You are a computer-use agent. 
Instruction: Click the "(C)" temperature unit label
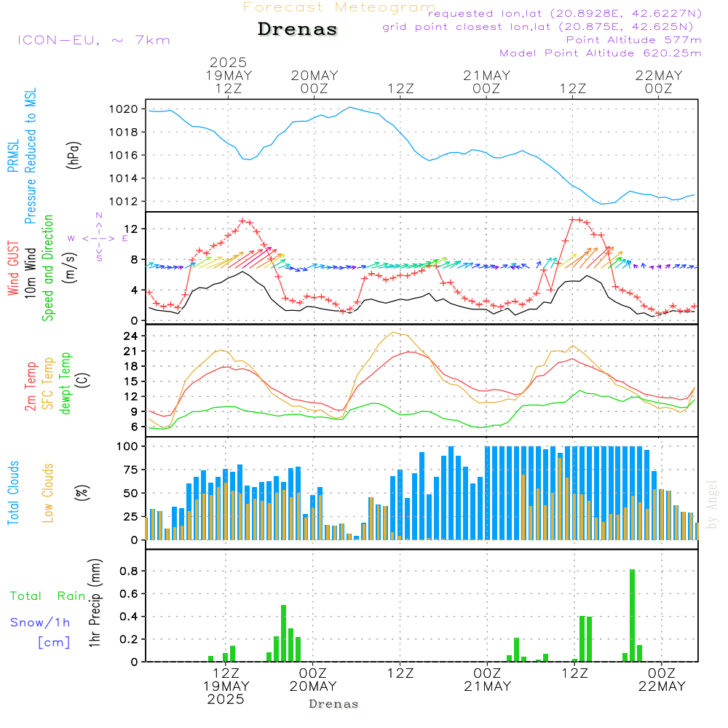82,380
